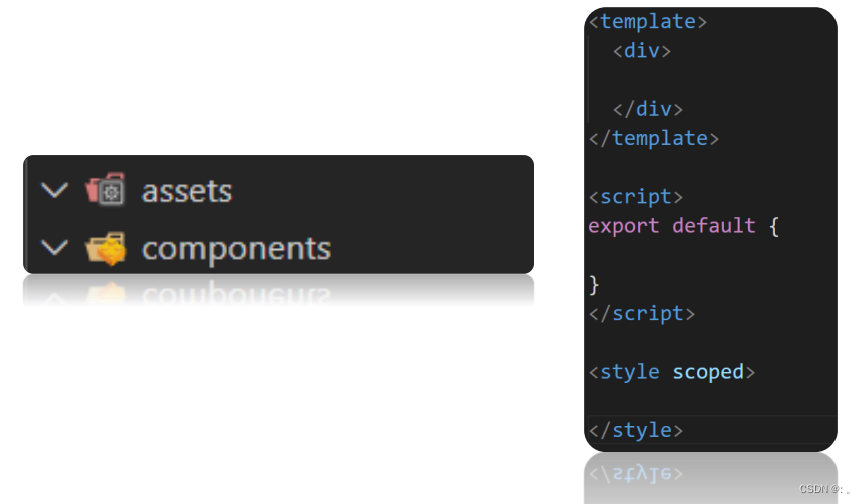Collapse the components folder chevron
This screenshot has width=865, height=504.
tap(56, 247)
